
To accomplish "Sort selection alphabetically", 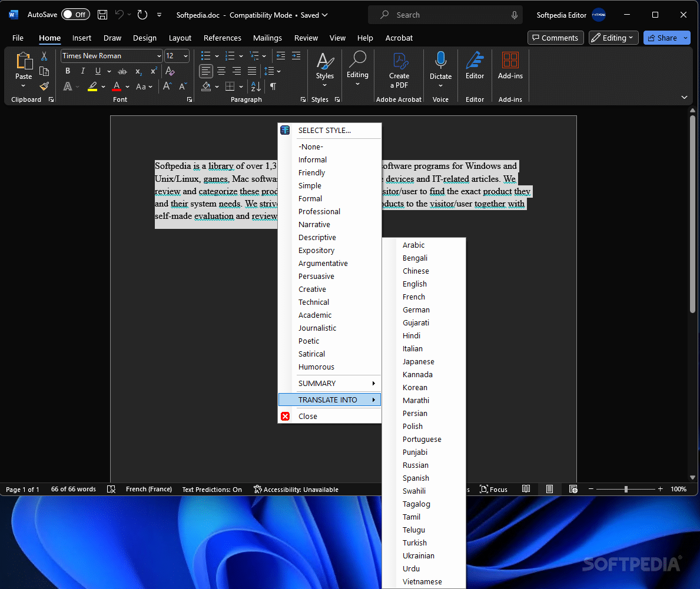I will tap(256, 86).
